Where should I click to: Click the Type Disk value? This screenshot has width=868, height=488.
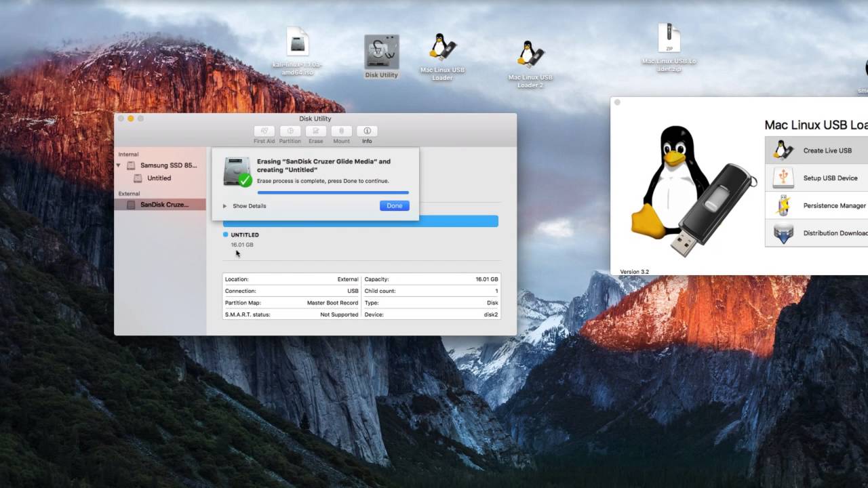pos(492,303)
